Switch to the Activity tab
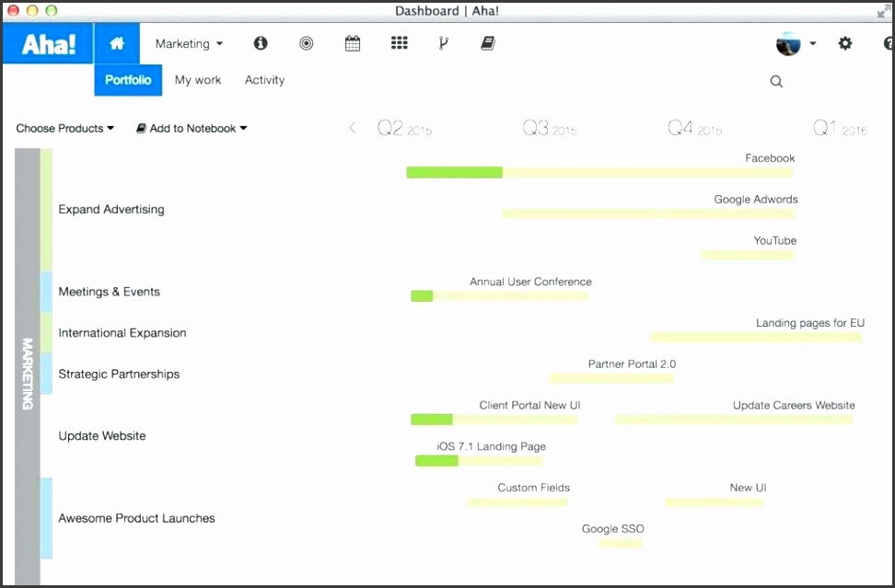895x588 pixels. (x=264, y=80)
